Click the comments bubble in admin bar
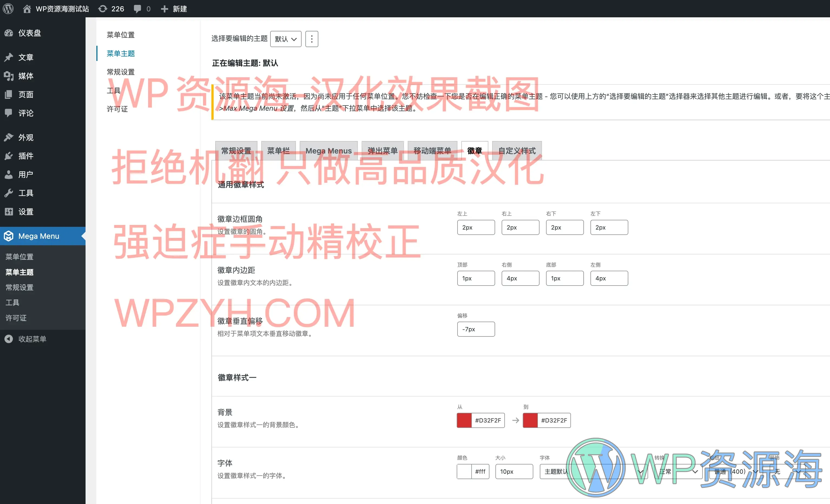This screenshot has width=830, height=504. (138, 9)
